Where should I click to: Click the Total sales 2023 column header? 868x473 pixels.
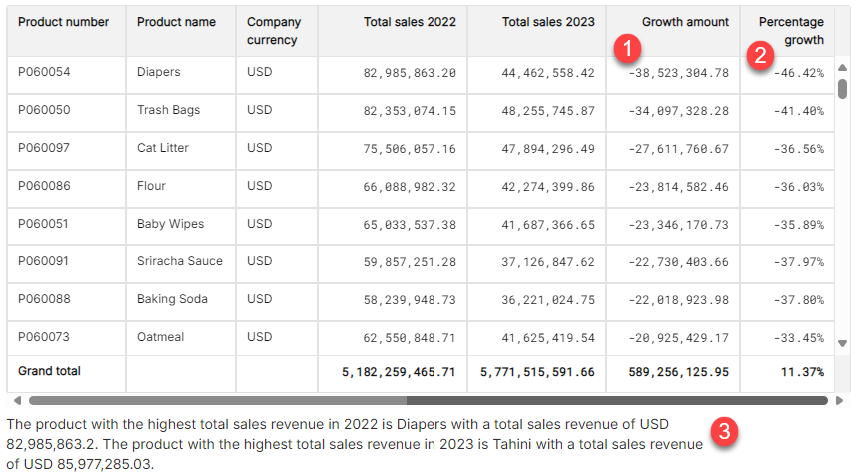coord(548,22)
